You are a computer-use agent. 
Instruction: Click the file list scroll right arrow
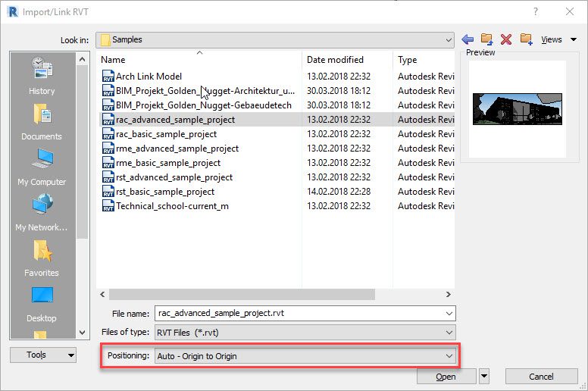(x=449, y=294)
